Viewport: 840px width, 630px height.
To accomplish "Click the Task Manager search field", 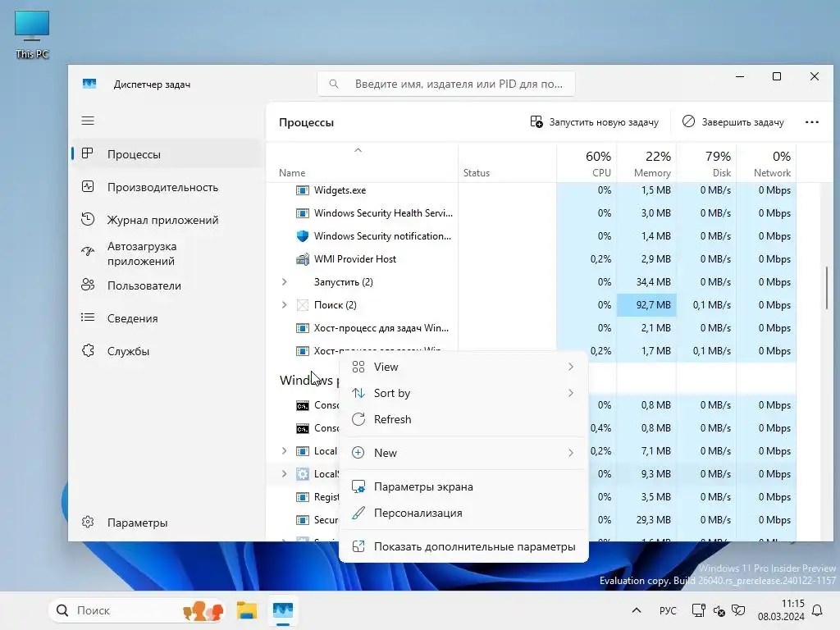I will point(446,84).
